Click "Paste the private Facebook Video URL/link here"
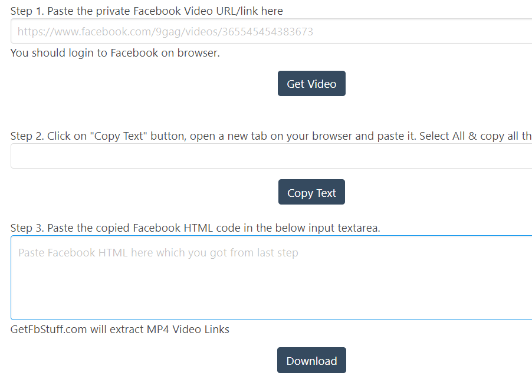The width and height of the screenshot is (532, 392). tap(165, 11)
